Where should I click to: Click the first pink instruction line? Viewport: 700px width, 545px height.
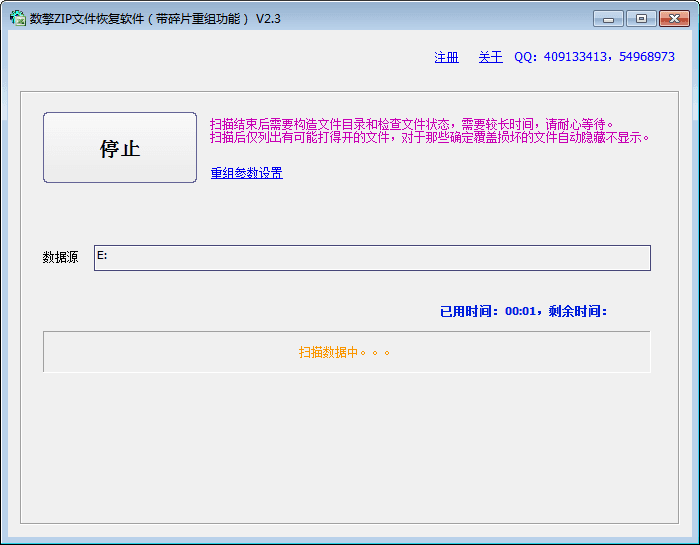click(411, 124)
